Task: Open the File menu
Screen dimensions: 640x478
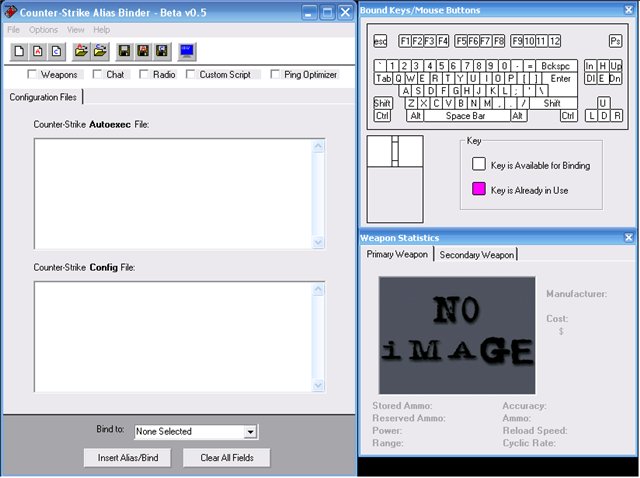Action: (13, 30)
